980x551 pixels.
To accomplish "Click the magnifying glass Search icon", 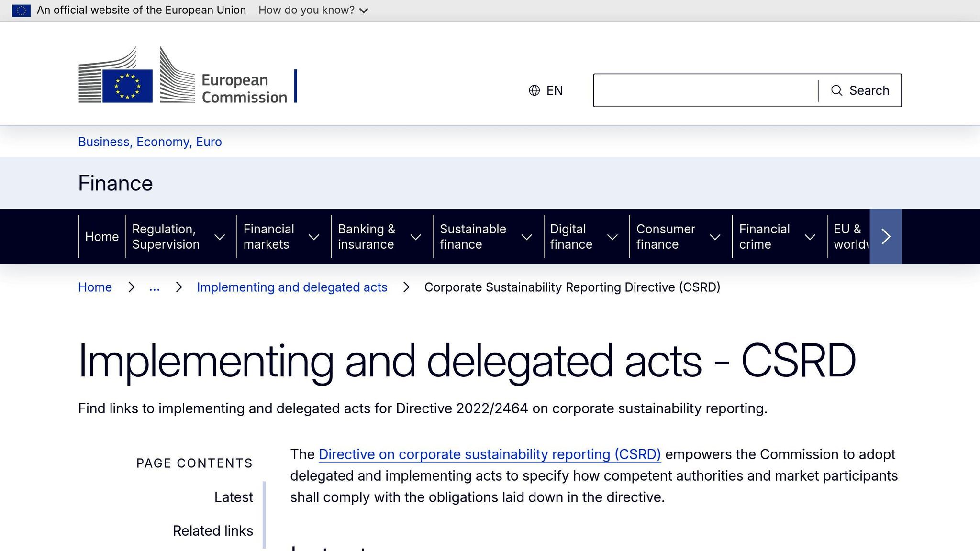I will click(x=836, y=90).
